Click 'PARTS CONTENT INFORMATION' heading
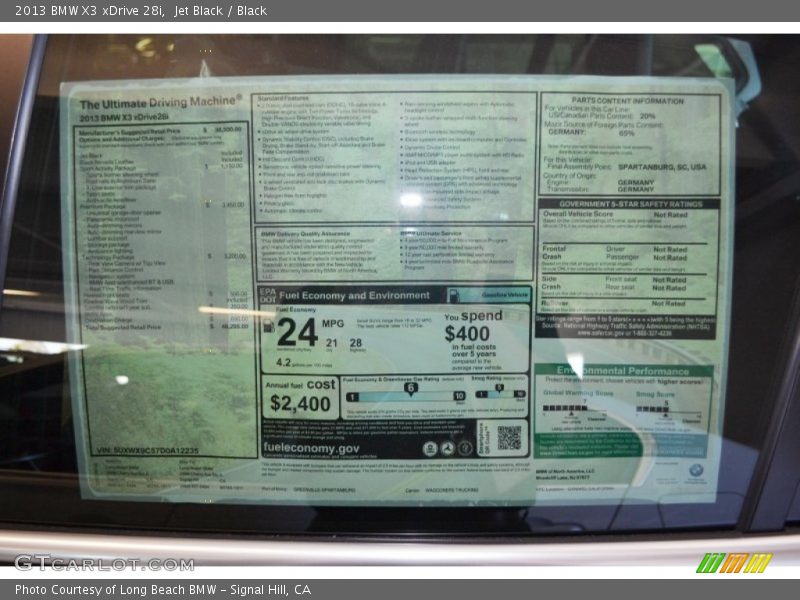Image resolution: width=800 pixels, height=600 pixels. [628, 101]
